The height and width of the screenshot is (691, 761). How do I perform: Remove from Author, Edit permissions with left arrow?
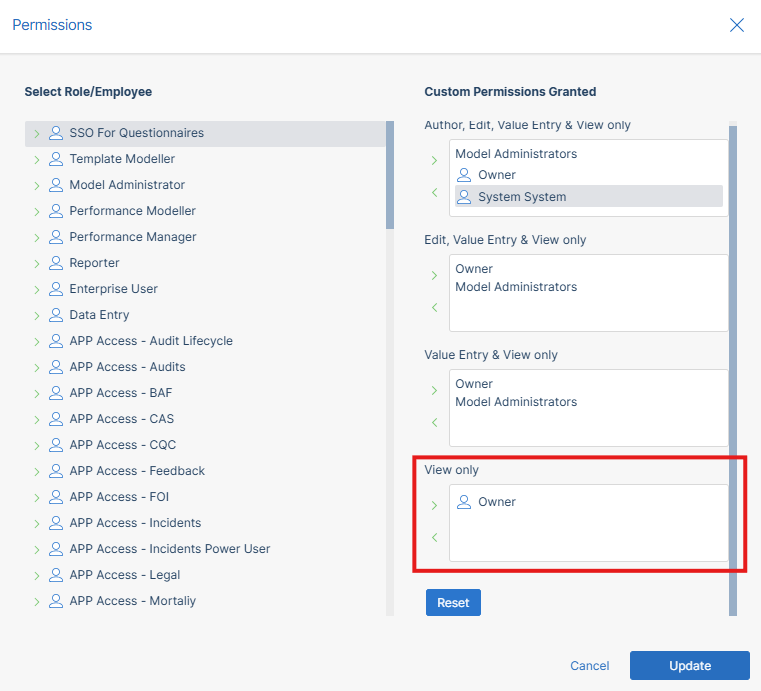[x=434, y=193]
